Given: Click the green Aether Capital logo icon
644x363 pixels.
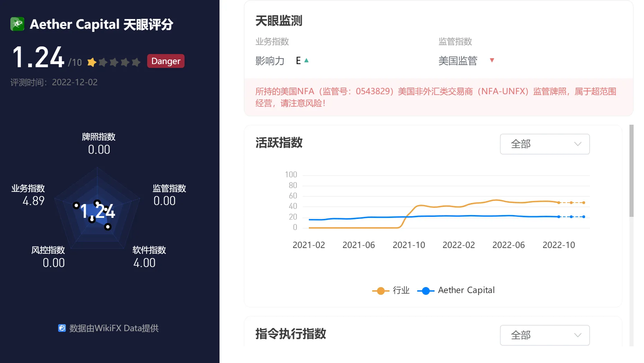Looking at the screenshot, I should (17, 24).
